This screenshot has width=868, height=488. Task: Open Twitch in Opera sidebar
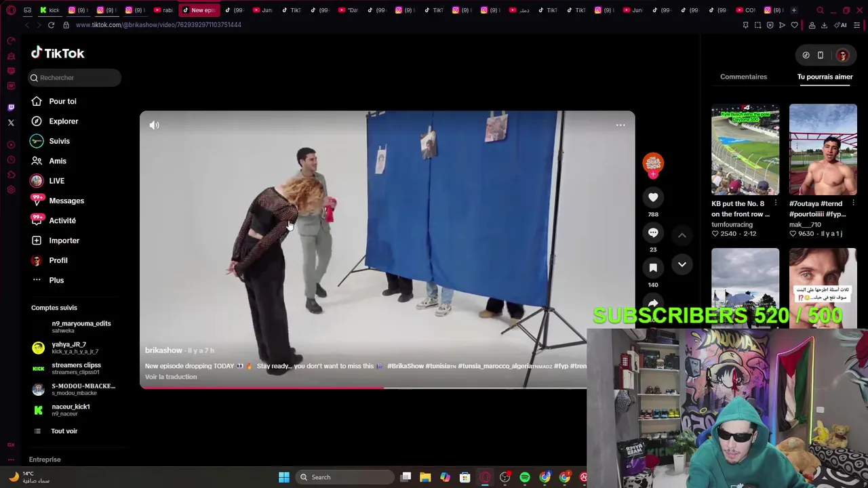click(x=11, y=107)
